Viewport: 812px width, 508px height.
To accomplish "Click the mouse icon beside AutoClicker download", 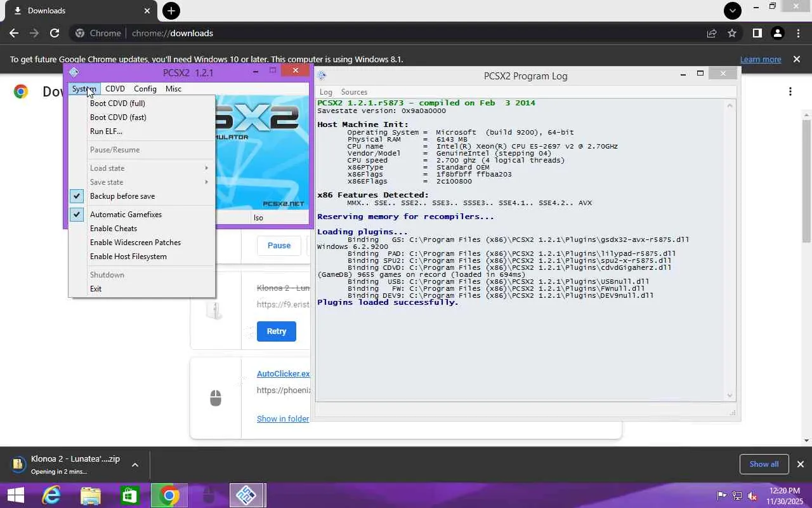I will [216, 398].
